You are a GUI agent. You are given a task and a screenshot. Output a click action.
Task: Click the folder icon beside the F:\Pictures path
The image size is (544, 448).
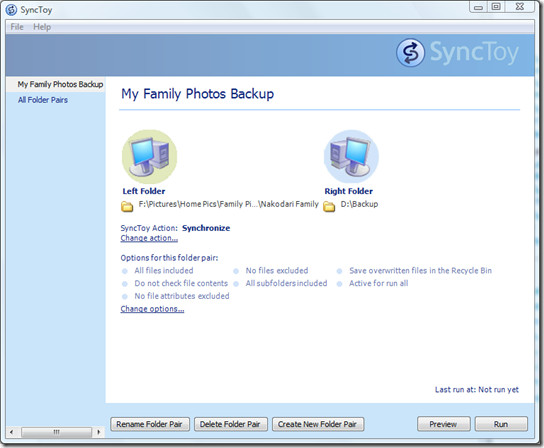point(127,206)
